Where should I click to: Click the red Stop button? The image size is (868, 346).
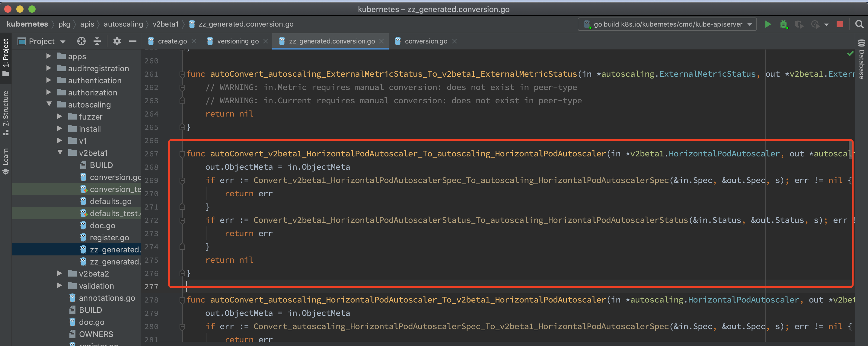[x=839, y=24]
